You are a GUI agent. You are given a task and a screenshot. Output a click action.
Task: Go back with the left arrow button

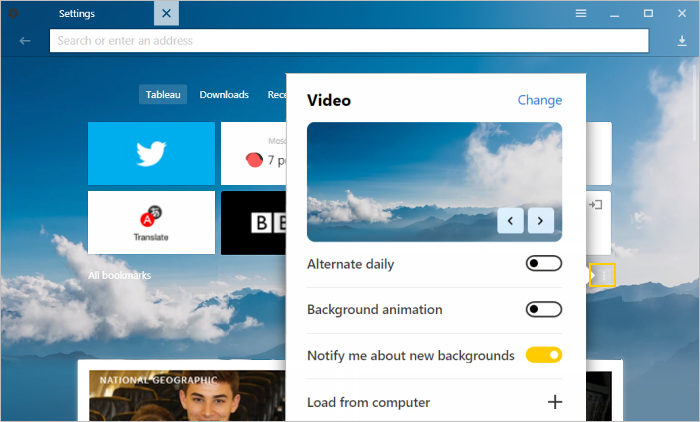click(x=25, y=41)
